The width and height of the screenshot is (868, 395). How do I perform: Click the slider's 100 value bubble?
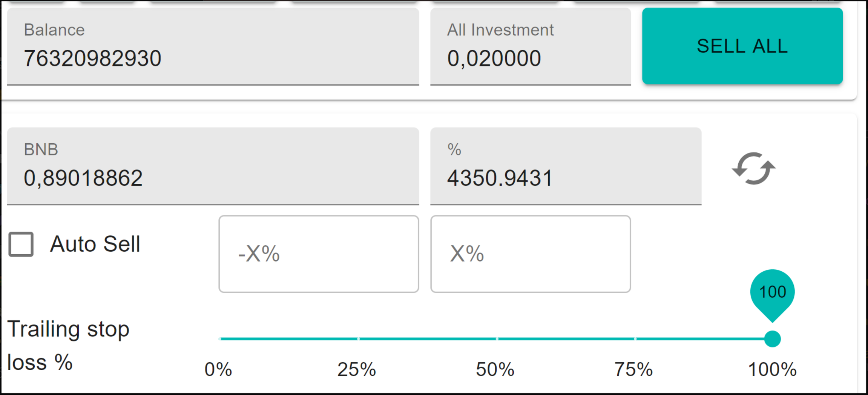(772, 292)
